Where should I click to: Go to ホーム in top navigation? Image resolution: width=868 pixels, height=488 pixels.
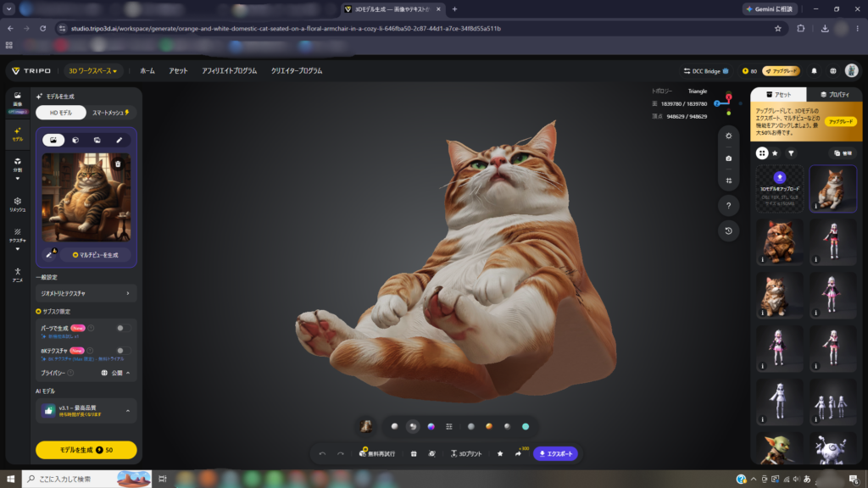(147, 71)
